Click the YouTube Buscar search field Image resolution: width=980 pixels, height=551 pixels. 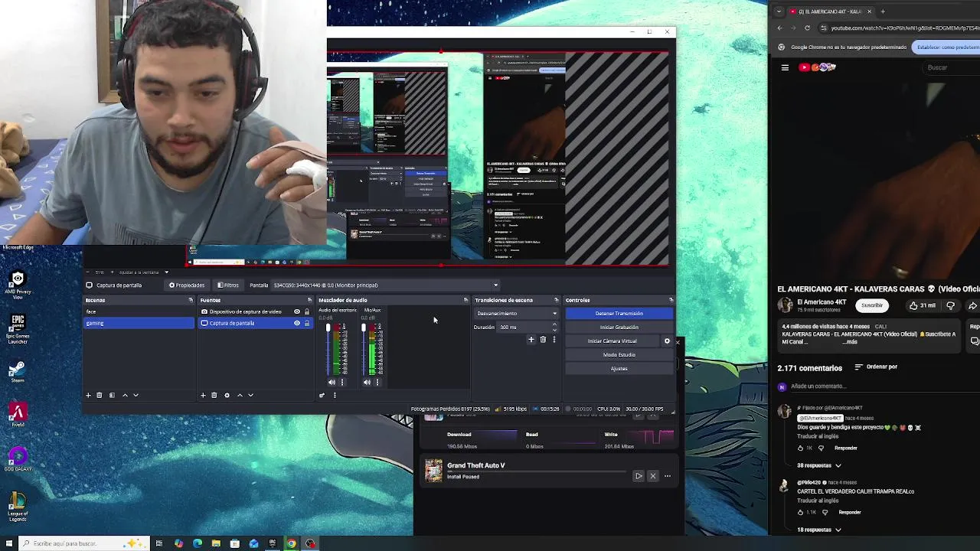(949, 67)
